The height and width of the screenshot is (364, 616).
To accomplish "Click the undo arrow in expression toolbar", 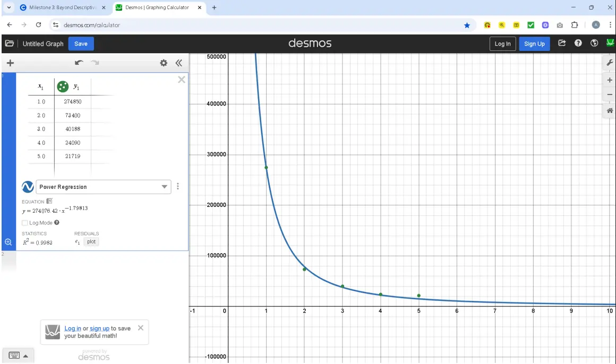I will pos(79,63).
